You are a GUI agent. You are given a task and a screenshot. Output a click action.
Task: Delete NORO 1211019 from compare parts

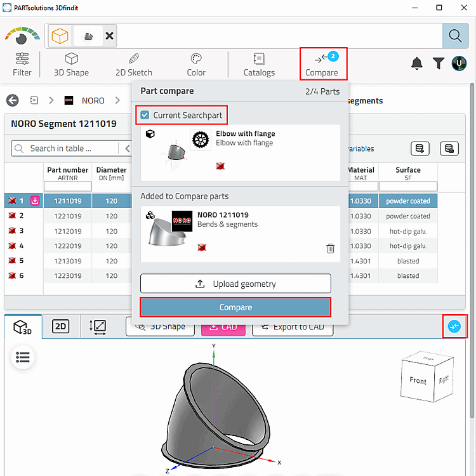330,248
